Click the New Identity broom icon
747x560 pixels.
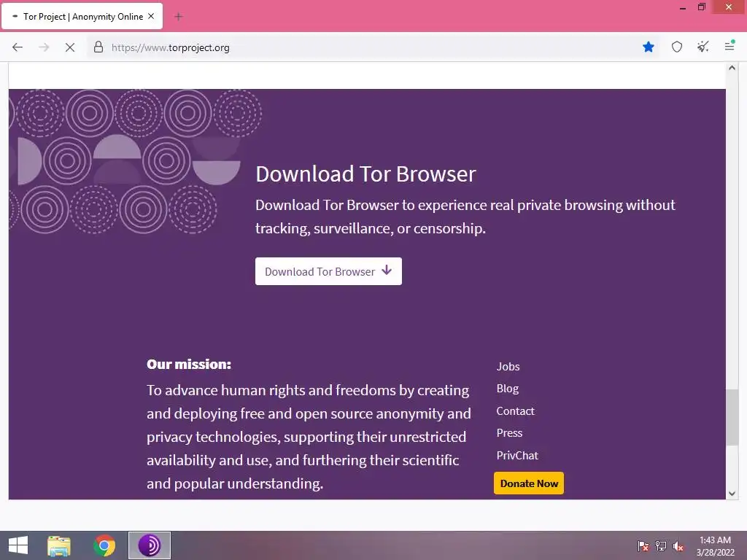click(703, 47)
